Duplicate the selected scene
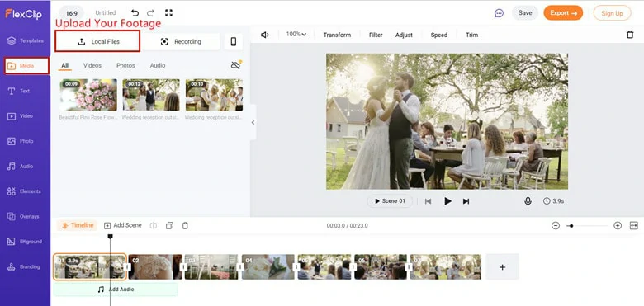This screenshot has height=306, width=644. click(169, 226)
